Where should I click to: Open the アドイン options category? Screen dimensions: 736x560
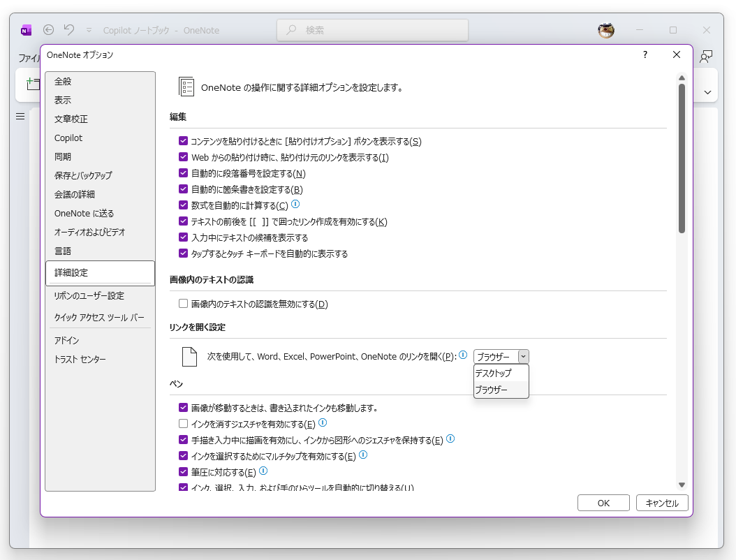pos(100,340)
